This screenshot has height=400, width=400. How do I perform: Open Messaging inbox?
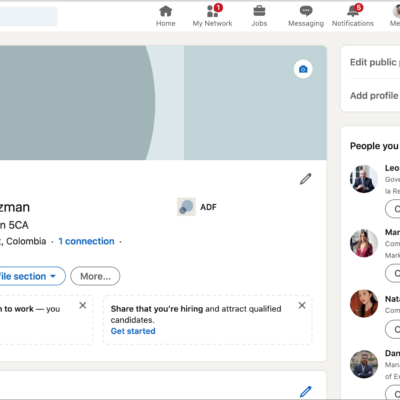306,16
